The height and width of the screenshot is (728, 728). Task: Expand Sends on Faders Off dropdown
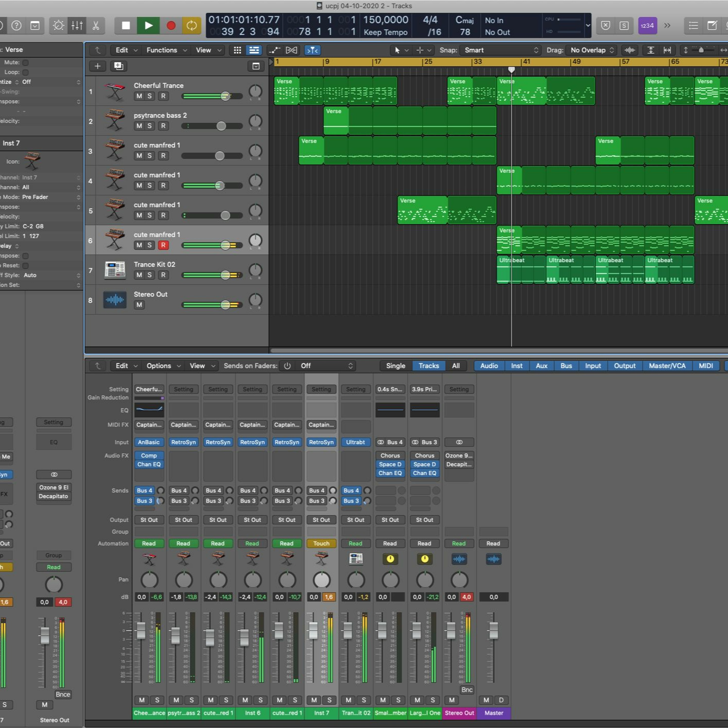326,366
